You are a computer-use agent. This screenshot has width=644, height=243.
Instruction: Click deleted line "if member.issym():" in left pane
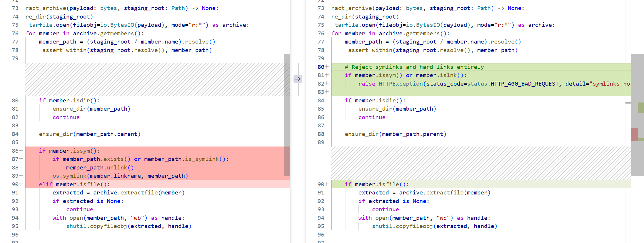[69, 151]
